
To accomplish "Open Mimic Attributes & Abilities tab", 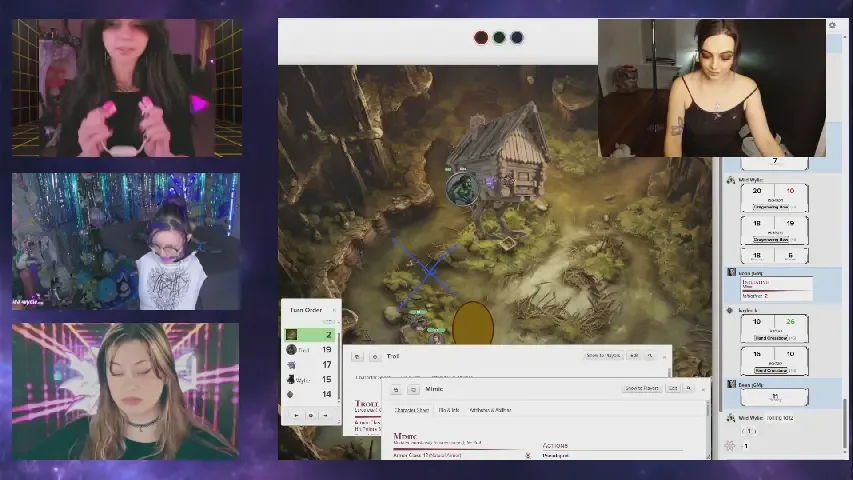I will pos(490,410).
